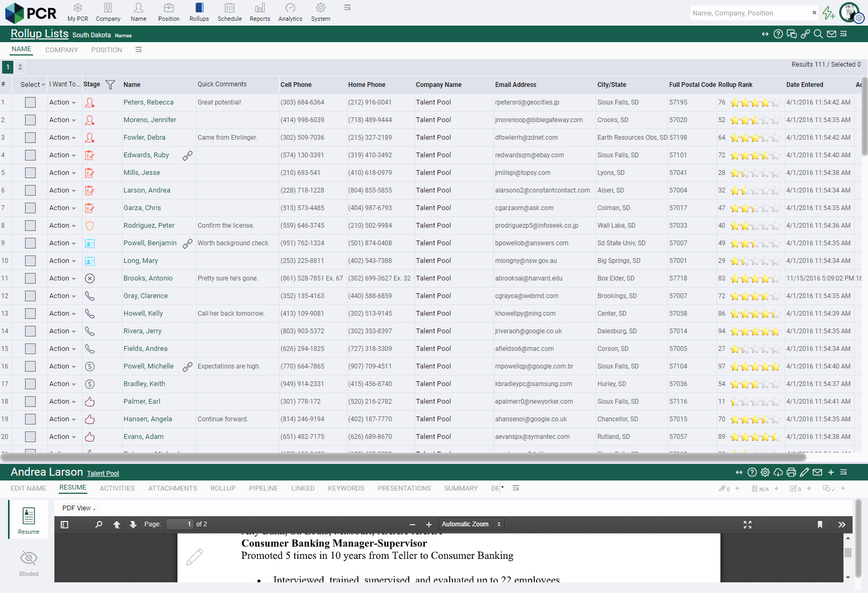Open the Schedule icon in top navigation

pyautogui.click(x=229, y=12)
